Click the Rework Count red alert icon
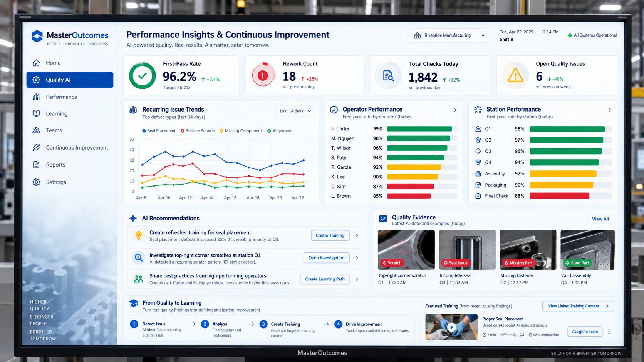This screenshot has width=644, height=362. click(263, 75)
